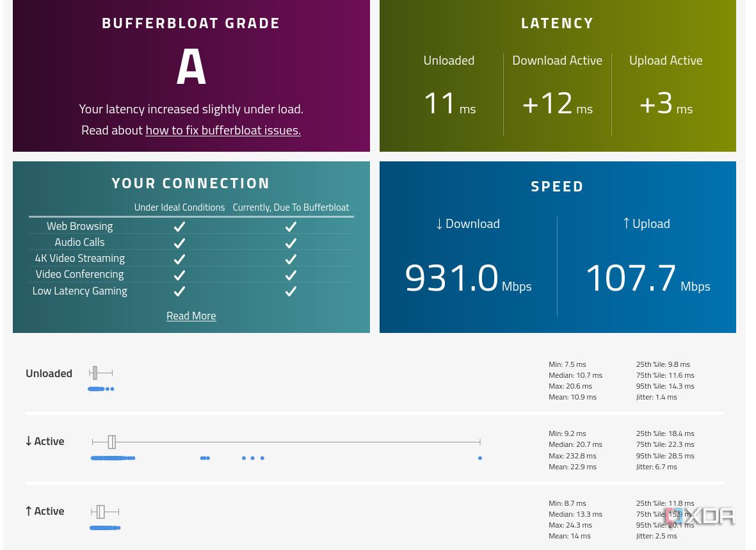Click 'Max: 20.6 ms' stat
Screen dimensions: 756x550
click(x=570, y=386)
